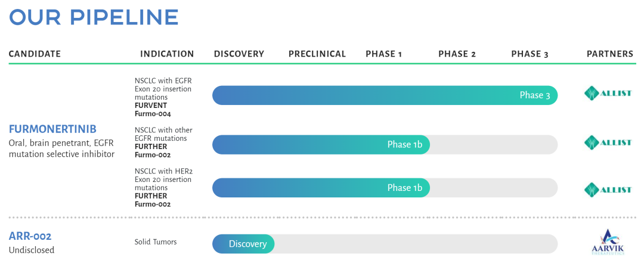This screenshot has width=644, height=263.
Task: Click the Allist logo in the HER2 row
Action: tap(608, 189)
